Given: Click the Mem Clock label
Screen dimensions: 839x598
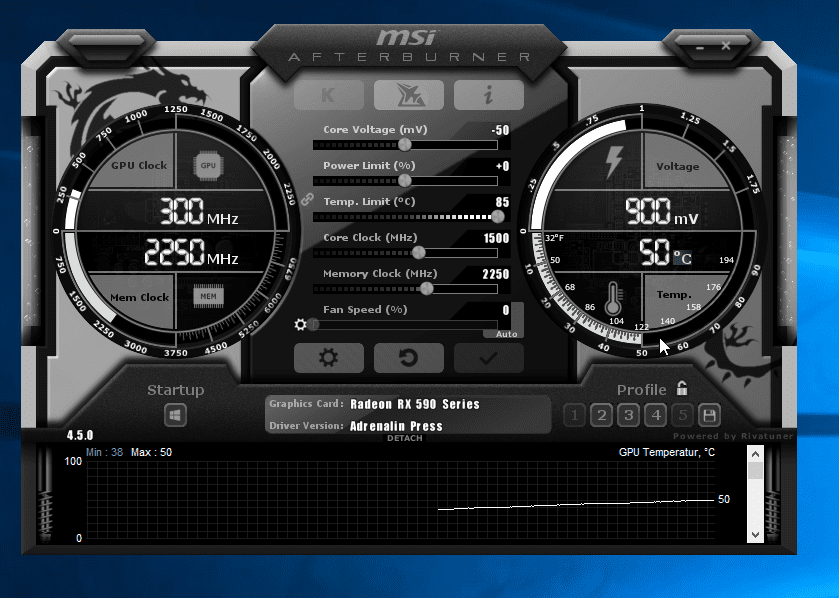Looking at the screenshot, I should click(140, 297).
